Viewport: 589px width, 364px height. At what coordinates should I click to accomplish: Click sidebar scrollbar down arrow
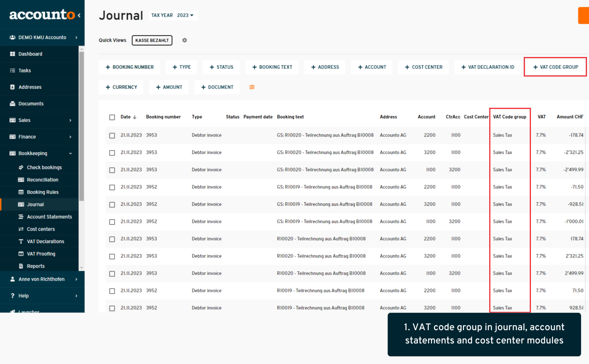(82, 268)
